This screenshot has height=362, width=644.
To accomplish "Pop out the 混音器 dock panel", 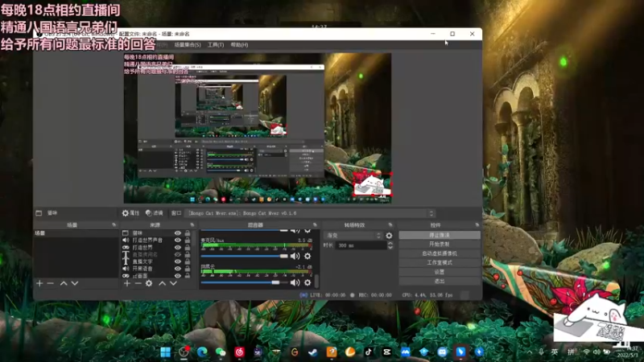I will (315, 225).
